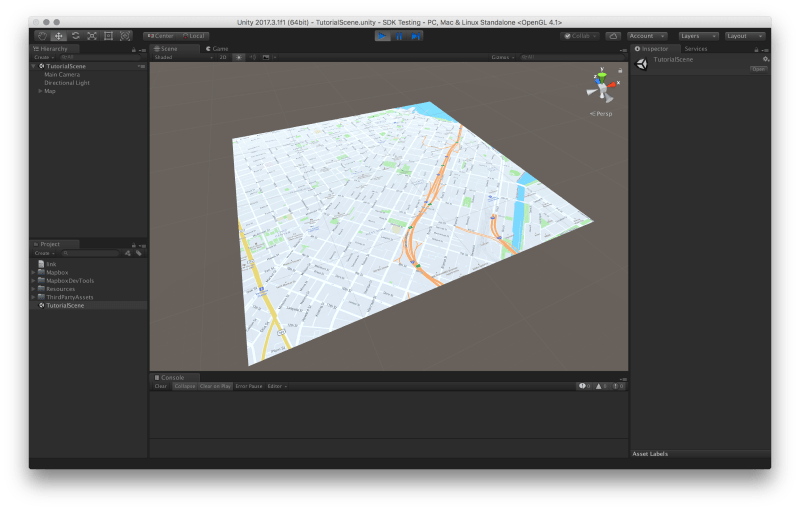This screenshot has height=511, width=800.
Task: Toggle handle rotation with the Local button
Action: coord(193,36)
